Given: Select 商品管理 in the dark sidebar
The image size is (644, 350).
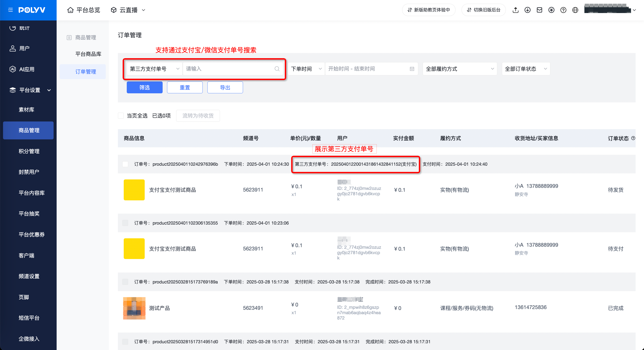Looking at the screenshot, I should [28, 130].
